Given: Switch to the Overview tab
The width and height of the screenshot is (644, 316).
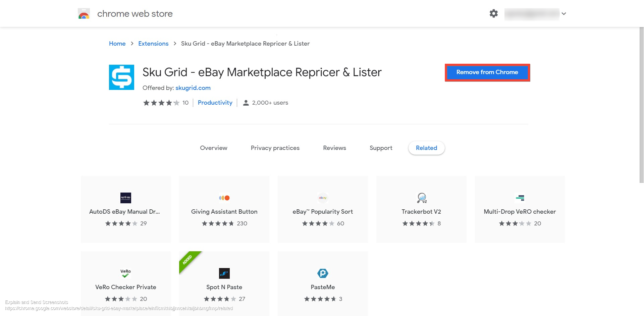Looking at the screenshot, I should pyautogui.click(x=214, y=148).
